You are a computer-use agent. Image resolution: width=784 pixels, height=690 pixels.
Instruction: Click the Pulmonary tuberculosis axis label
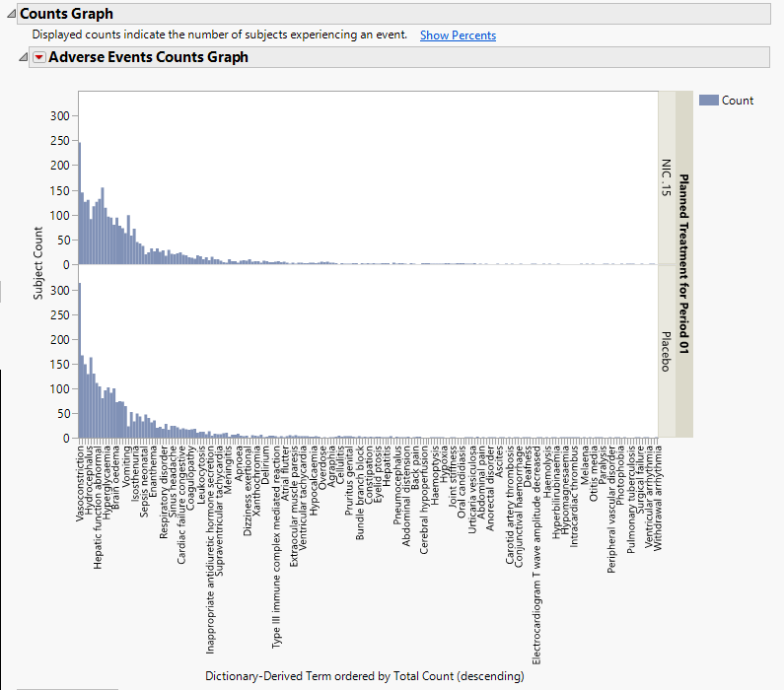click(x=631, y=500)
